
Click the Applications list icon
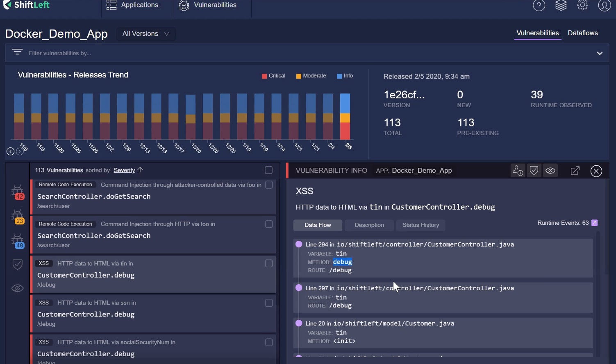coord(111,5)
